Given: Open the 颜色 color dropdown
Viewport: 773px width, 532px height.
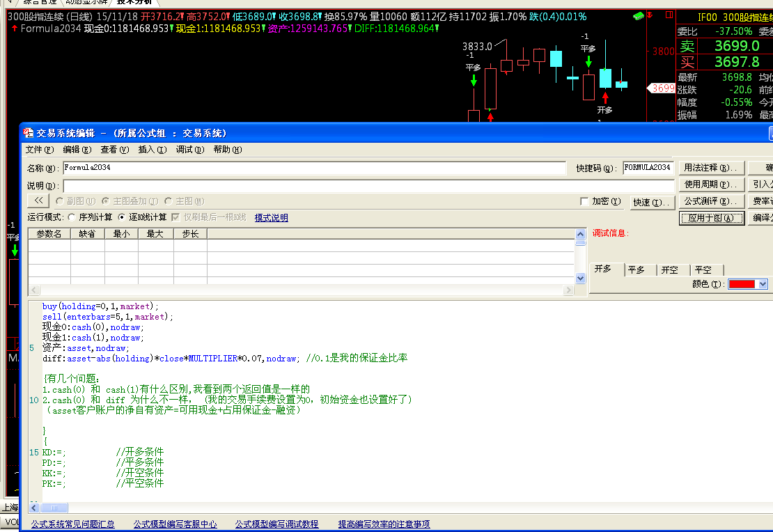Looking at the screenshot, I should point(763,284).
